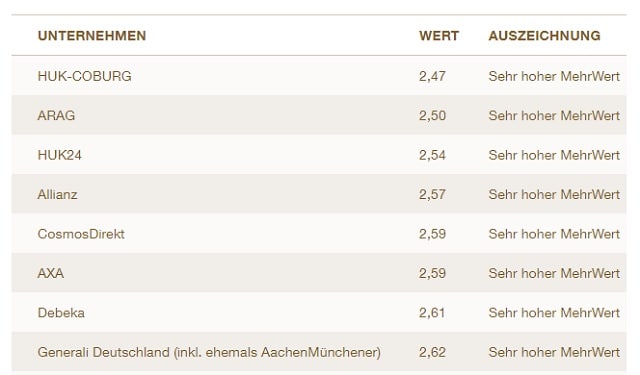Select the Allianz table entry
Image resolution: width=640 pixels, height=375 pixels.
(x=58, y=194)
